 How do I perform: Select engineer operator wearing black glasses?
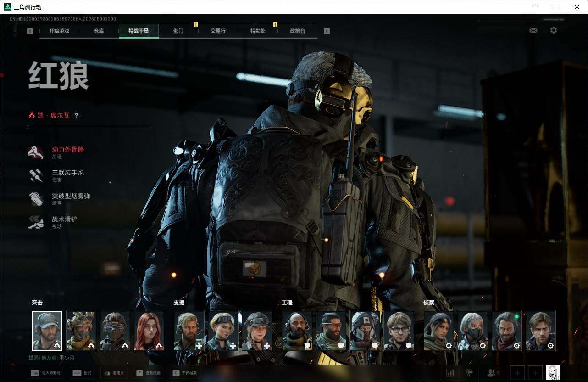point(399,331)
